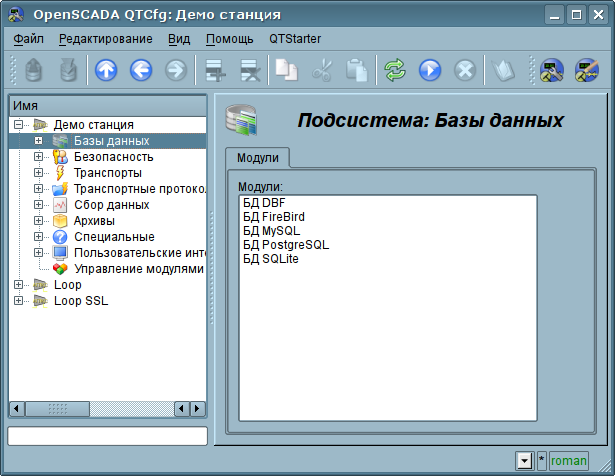Start the periodic update play icon
The height and width of the screenshot is (476, 615).
point(429,70)
